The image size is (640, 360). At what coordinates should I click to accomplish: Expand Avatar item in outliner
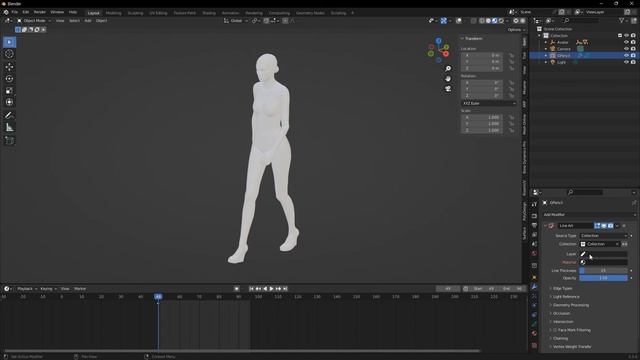coord(546,42)
